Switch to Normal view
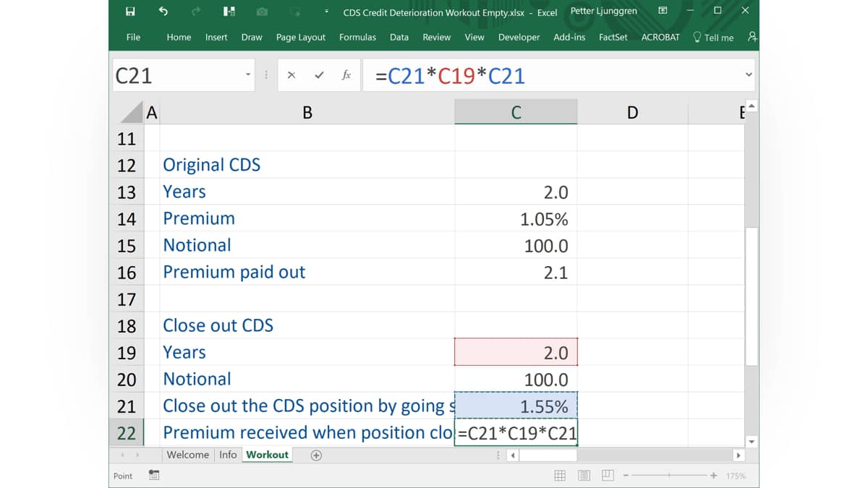 [x=560, y=475]
